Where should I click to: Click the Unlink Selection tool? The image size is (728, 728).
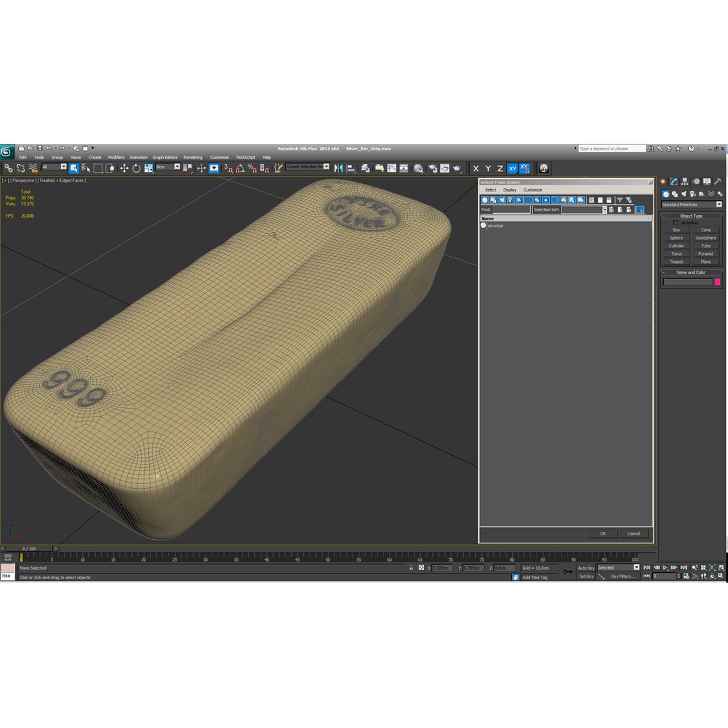(x=20, y=168)
